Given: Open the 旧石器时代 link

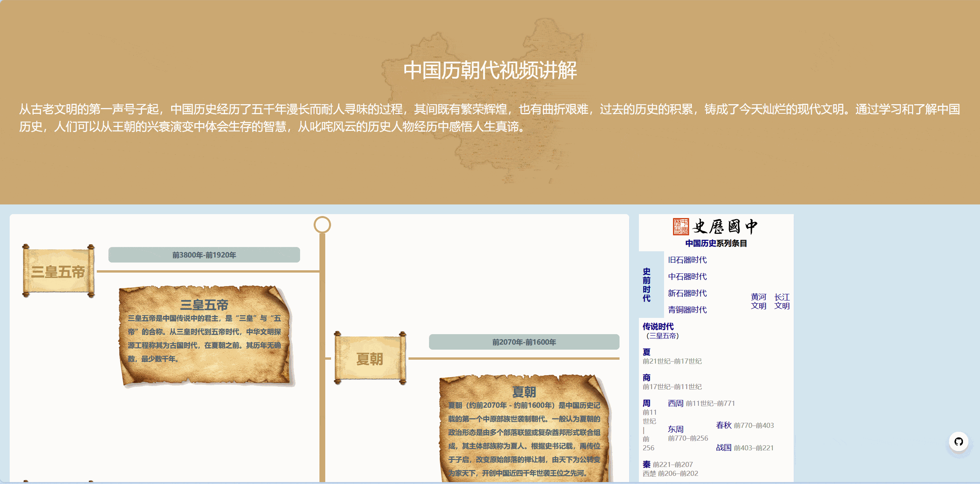Looking at the screenshot, I should point(687,260).
